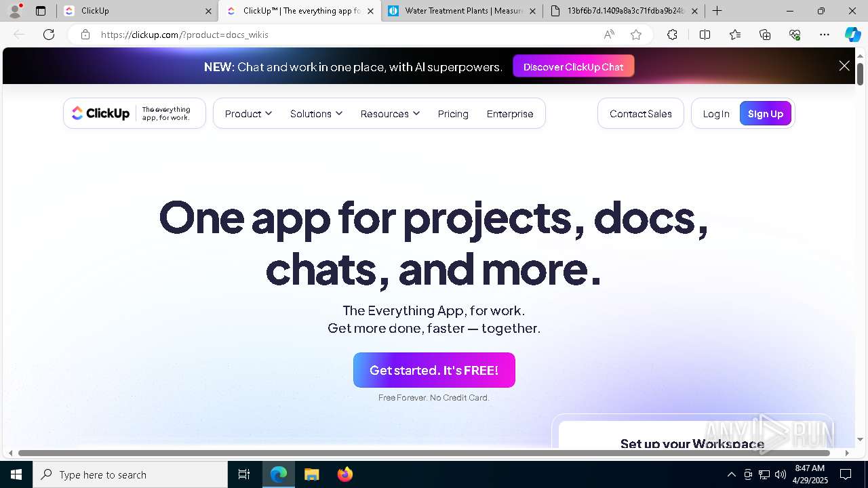Switch to the 13bf6b7d file tab
This screenshot has width=868, height=488.
623,11
